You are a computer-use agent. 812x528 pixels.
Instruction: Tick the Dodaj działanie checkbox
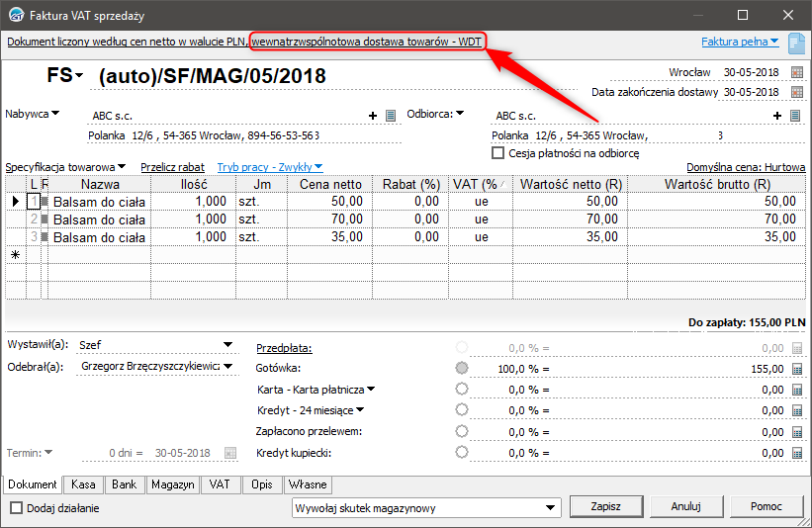[x=16, y=507]
